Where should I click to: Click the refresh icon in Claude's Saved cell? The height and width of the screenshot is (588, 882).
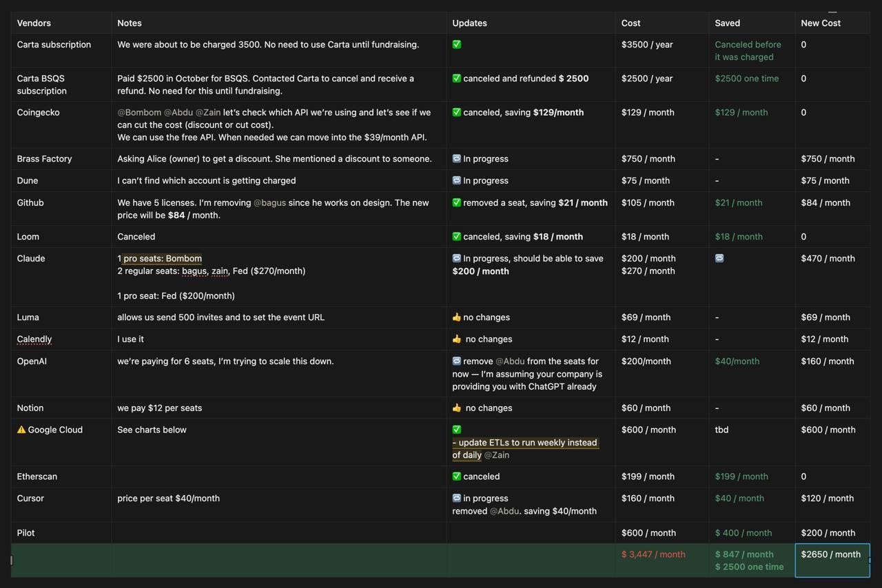pos(719,258)
